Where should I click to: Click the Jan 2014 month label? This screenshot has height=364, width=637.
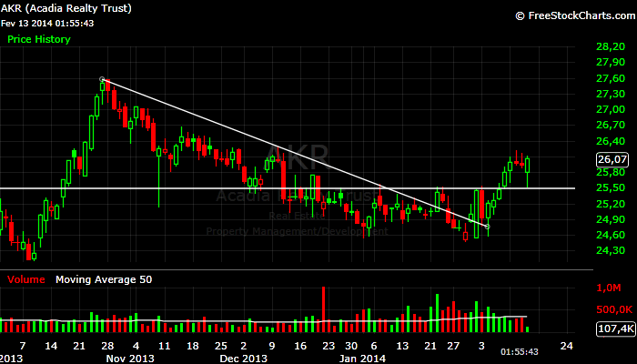(362, 359)
